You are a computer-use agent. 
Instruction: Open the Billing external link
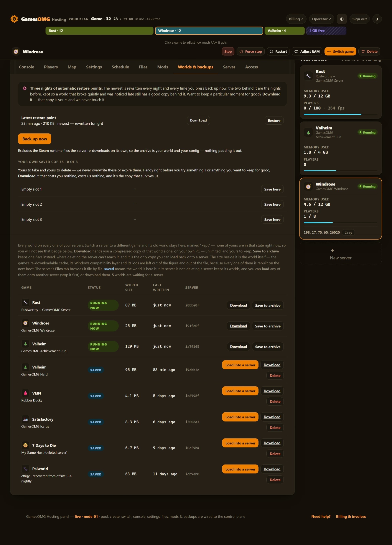coord(296,19)
